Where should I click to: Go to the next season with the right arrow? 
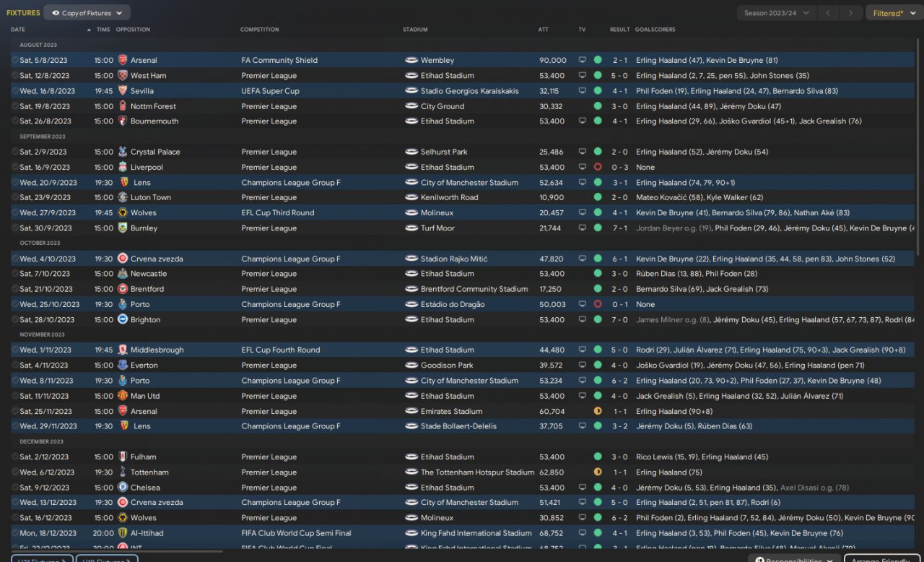click(x=852, y=13)
